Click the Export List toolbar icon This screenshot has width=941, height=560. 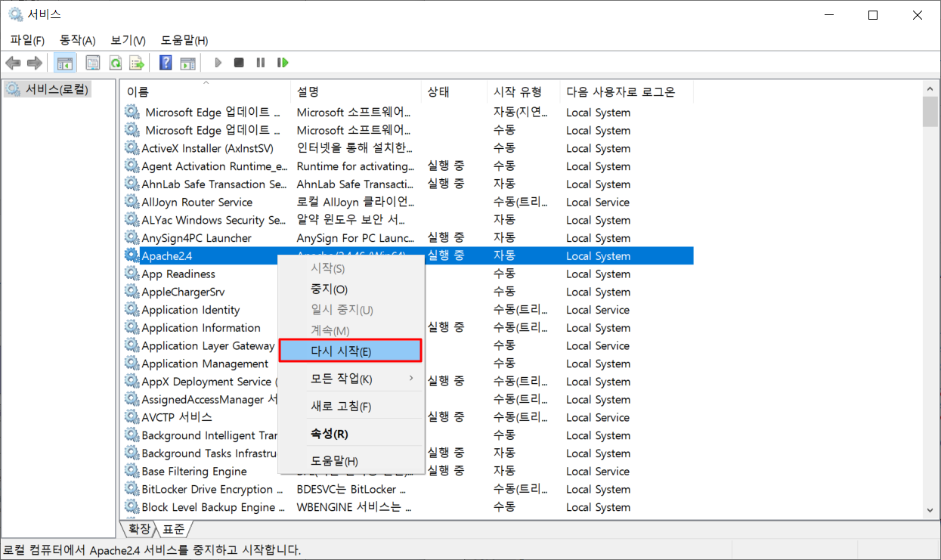(x=137, y=63)
